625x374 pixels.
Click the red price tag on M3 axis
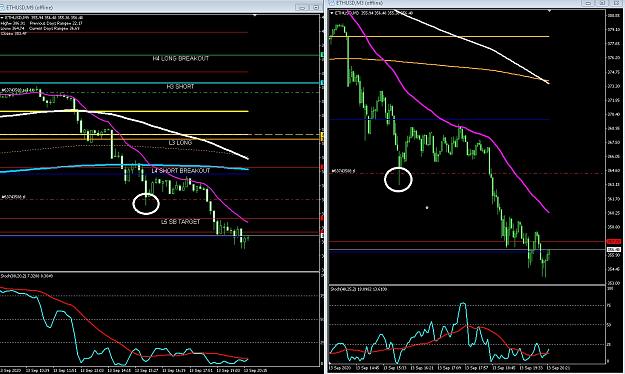pyautogui.click(x=613, y=242)
